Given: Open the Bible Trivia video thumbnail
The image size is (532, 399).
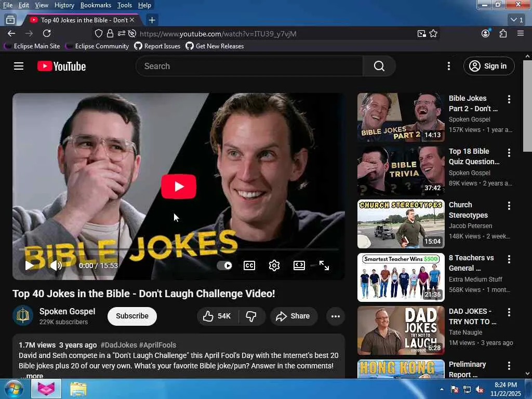Looking at the screenshot, I should pyautogui.click(x=401, y=170).
